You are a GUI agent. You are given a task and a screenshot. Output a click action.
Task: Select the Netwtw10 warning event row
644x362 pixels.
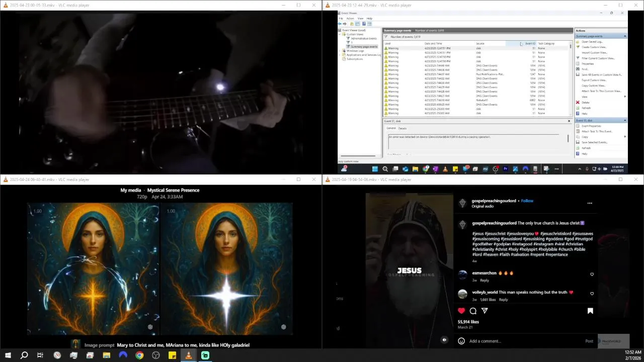477,101
